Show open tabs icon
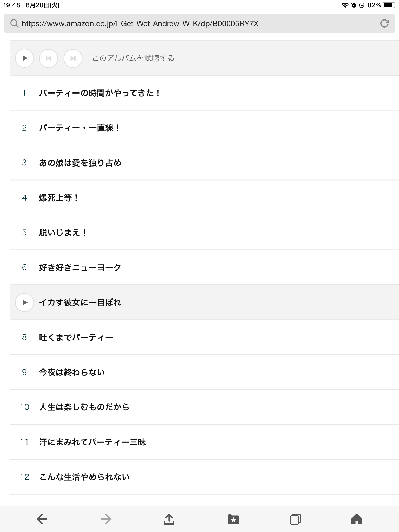The image size is (399, 532). click(295, 519)
